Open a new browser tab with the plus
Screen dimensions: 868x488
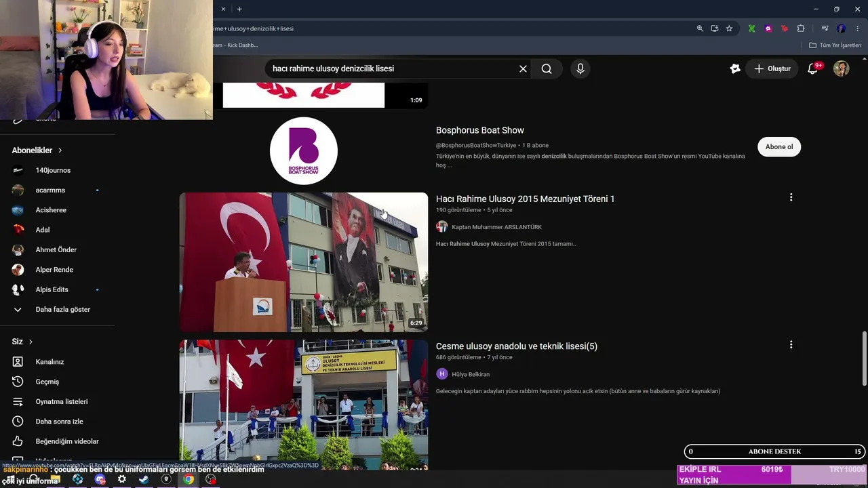click(239, 9)
